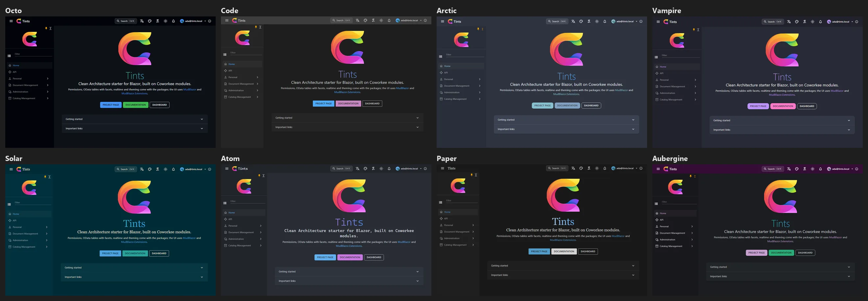Viewport: 868px width, 301px height.
Task: Toggle the sun light-mode icon in Octo panel
Action: click(x=165, y=21)
